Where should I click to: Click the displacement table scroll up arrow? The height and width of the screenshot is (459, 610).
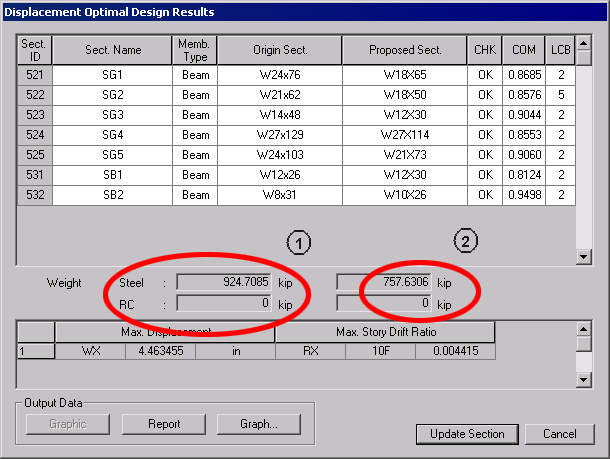pos(584,329)
